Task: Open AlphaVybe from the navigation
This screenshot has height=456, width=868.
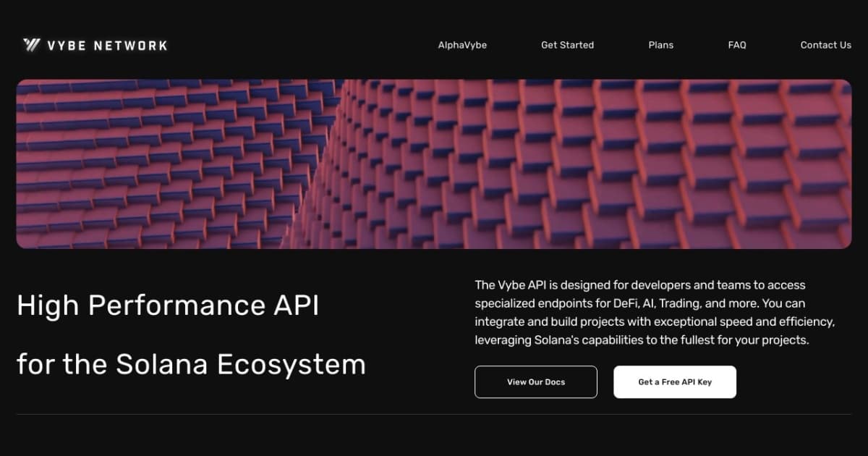Action: pos(461,45)
